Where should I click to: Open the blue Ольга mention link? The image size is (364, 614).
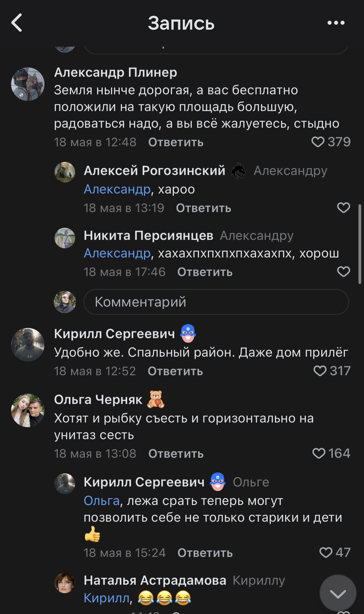click(102, 501)
